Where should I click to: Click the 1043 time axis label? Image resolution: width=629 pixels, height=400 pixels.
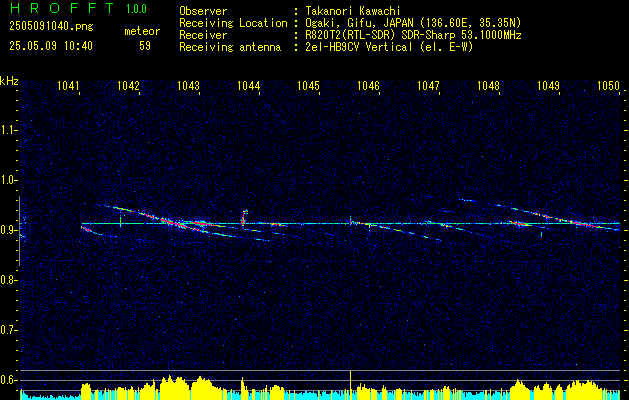point(188,85)
